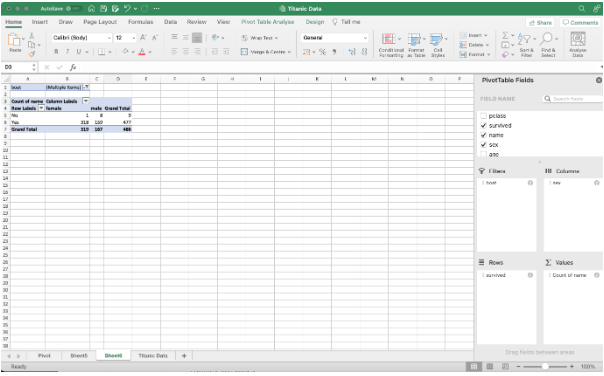Expand the Wrap Text dropdown arrow
604x376 pixels.
tap(276, 38)
